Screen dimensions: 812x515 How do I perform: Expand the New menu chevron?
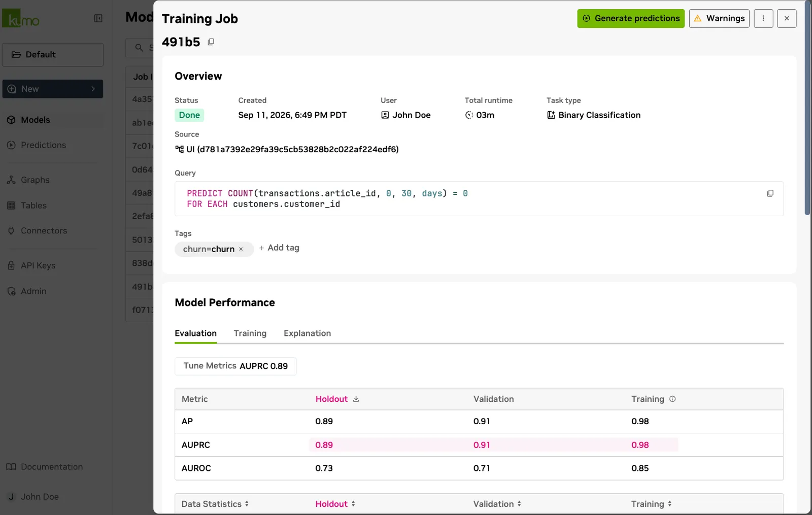click(x=93, y=89)
